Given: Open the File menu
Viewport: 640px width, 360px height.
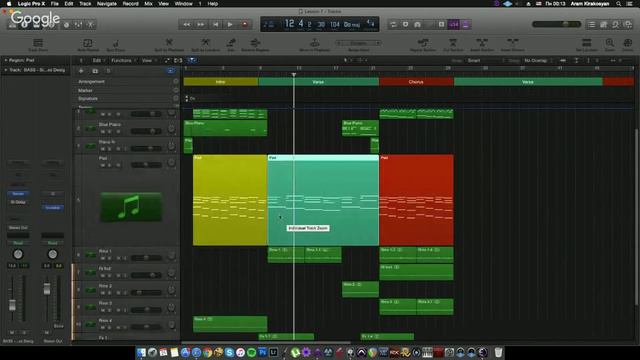Looking at the screenshot, I should click(54, 4).
